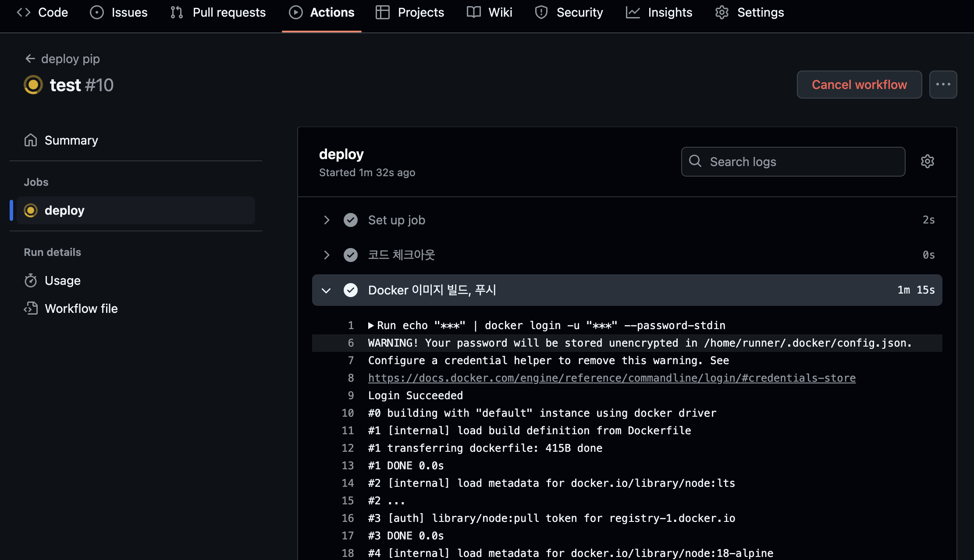974x560 pixels.
Task: Click the Security shield icon
Action: click(x=541, y=12)
